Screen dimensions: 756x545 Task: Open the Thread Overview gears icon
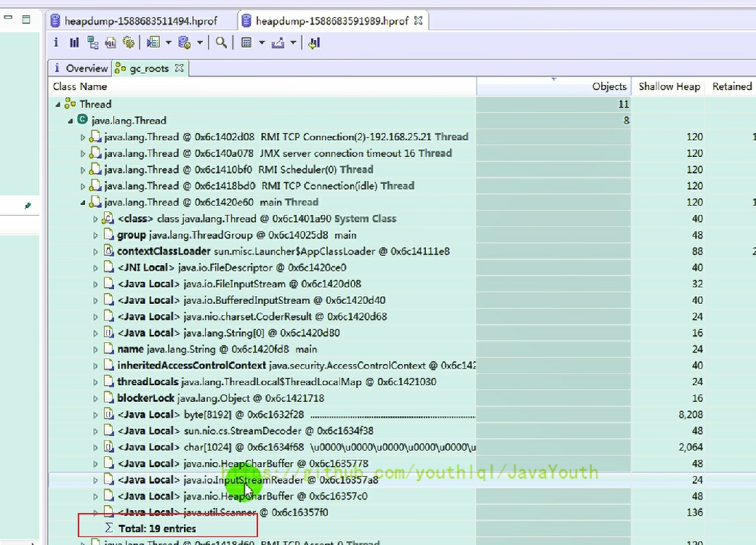[x=129, y=43]
